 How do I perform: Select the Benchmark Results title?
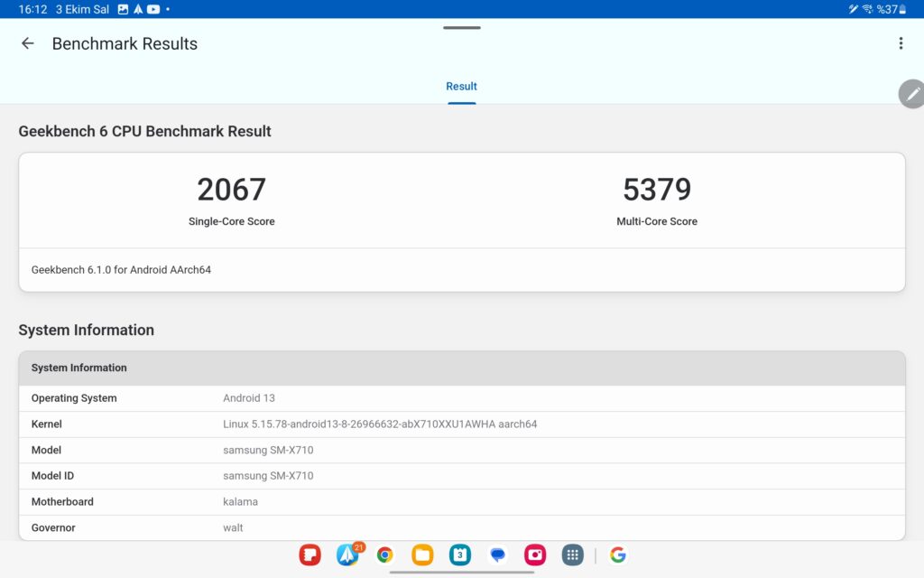125,43
